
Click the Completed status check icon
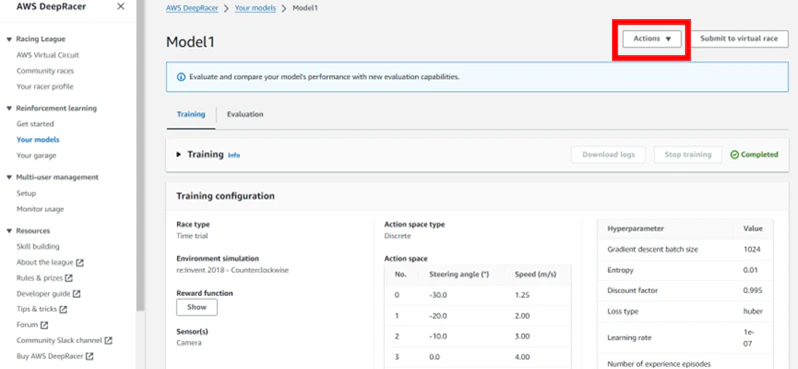[x=734, y=155]
